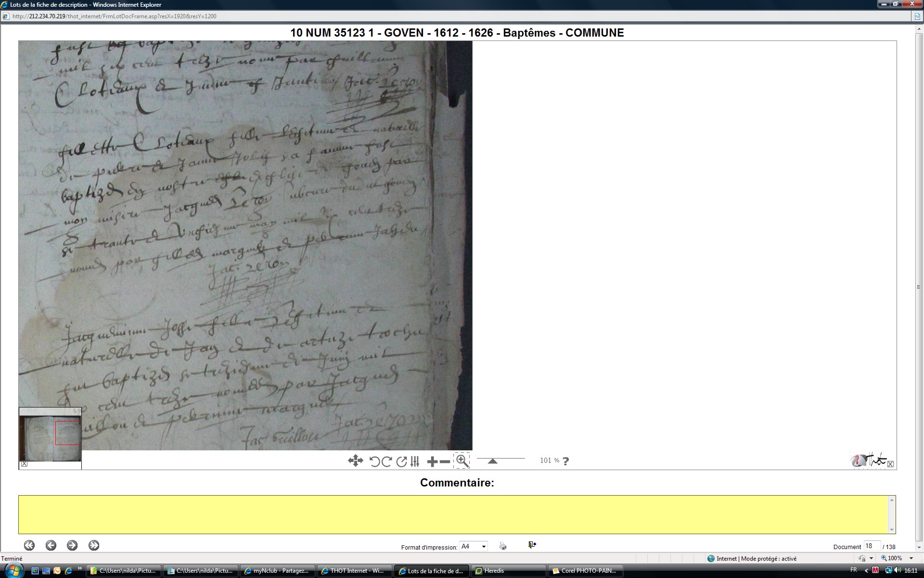Open the Format d'impression A4 dropdown

point(484,546)
